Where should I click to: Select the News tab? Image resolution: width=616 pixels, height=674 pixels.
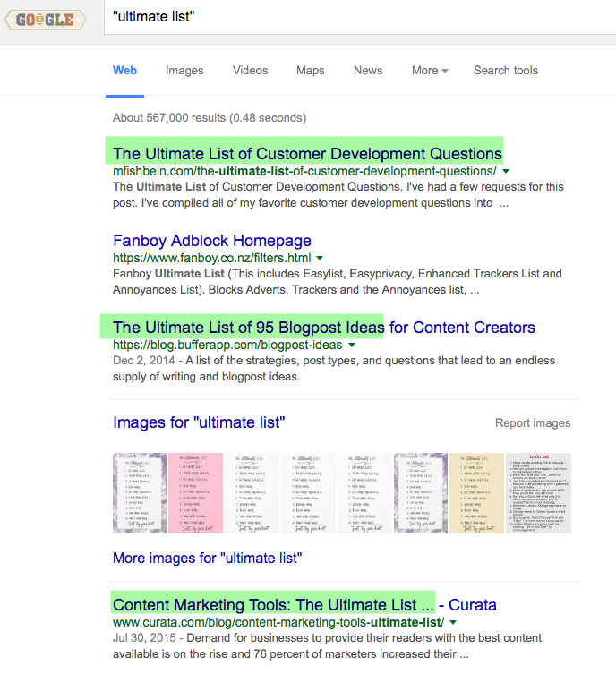click(367, 71)
